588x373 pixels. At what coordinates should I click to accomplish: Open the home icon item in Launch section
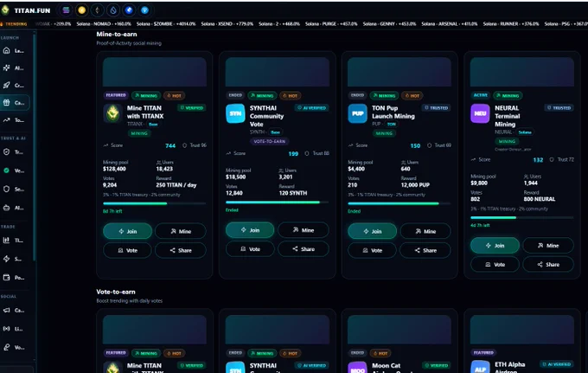(14, 51)
